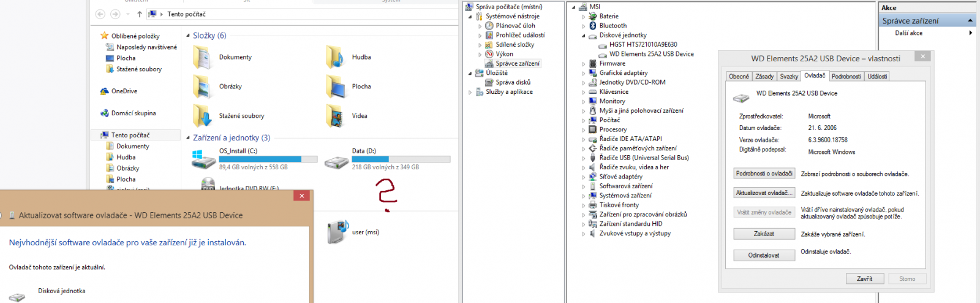Click the Odinstalovat button
980x303 pixels.
(x=764, y=255)
